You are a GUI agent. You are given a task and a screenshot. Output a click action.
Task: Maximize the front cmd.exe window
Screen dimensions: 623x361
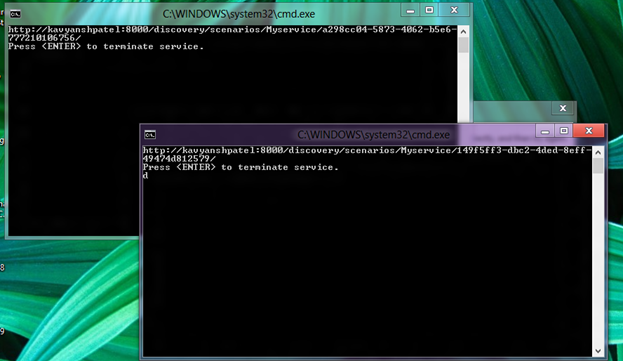(563, 131)
